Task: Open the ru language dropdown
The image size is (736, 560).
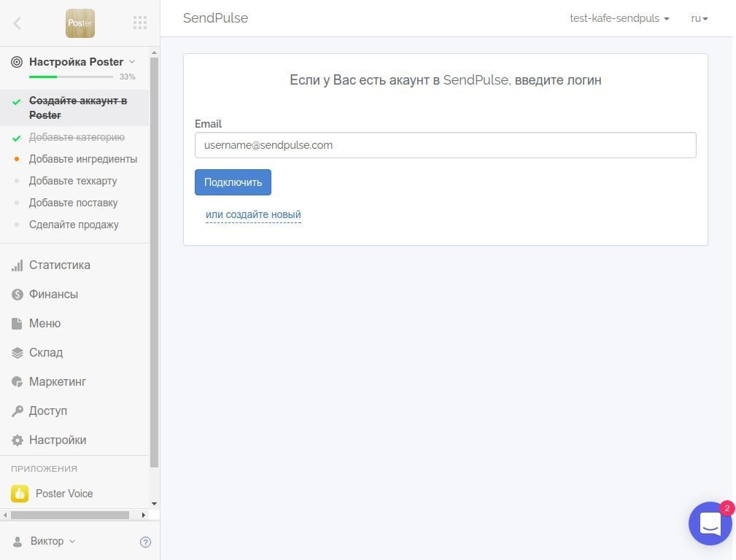Action: coord(700,18)
